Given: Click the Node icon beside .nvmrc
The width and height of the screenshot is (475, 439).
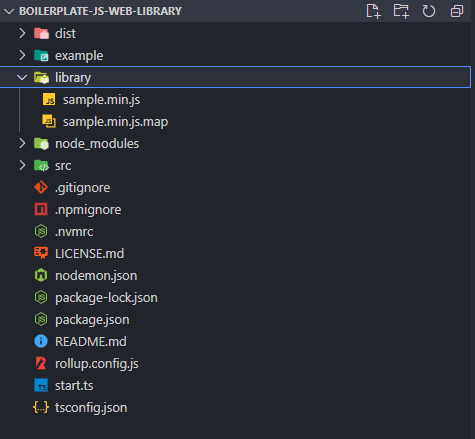Looking at the screenshot, I should [41, 231].
